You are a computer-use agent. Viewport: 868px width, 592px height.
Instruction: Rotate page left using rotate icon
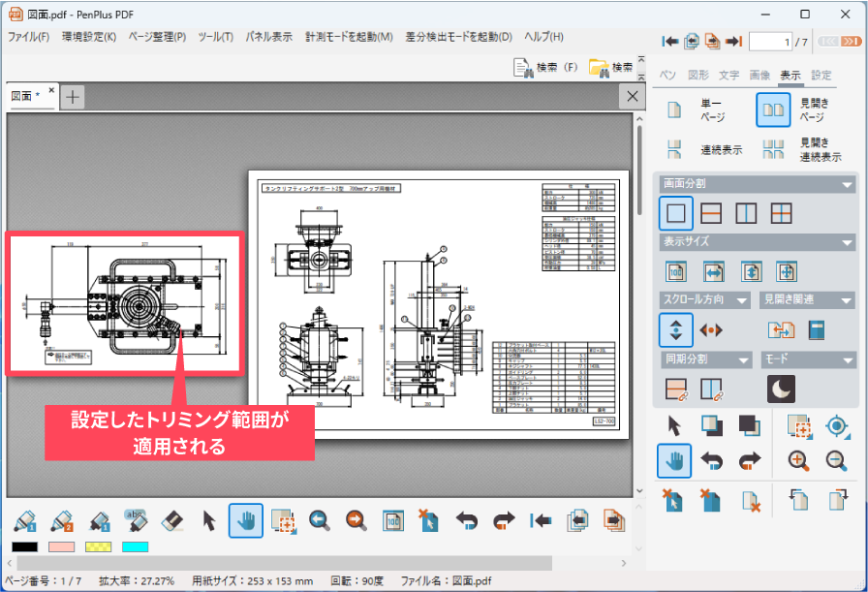point(799,500)
